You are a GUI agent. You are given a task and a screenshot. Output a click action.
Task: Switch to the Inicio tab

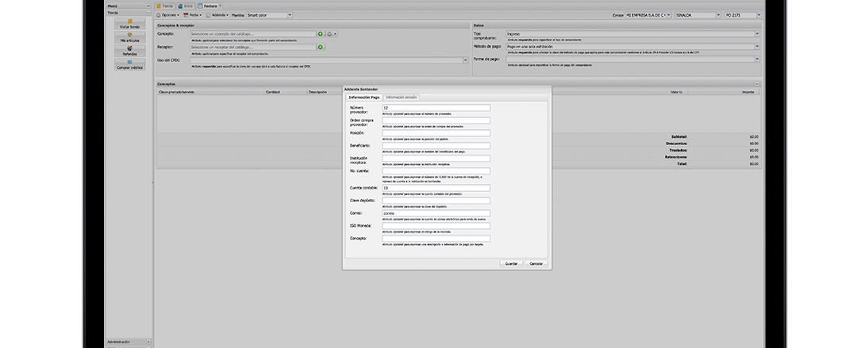186,6
